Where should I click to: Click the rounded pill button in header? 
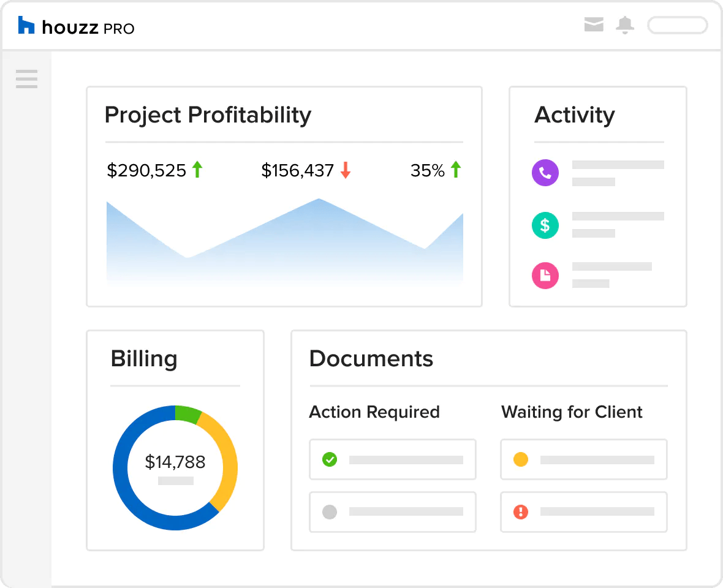click(677, 25)
